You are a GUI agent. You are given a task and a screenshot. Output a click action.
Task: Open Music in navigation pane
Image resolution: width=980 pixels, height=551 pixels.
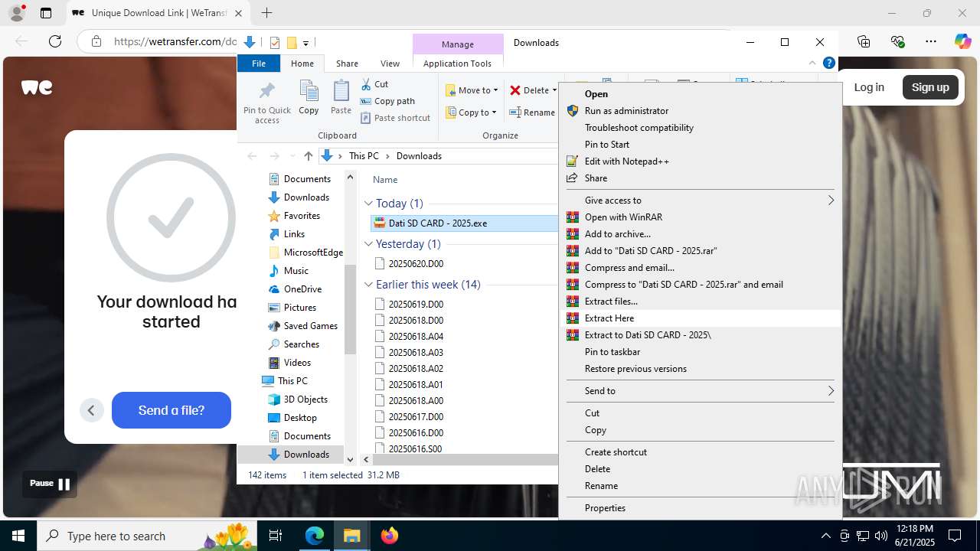tap(296, 271)
